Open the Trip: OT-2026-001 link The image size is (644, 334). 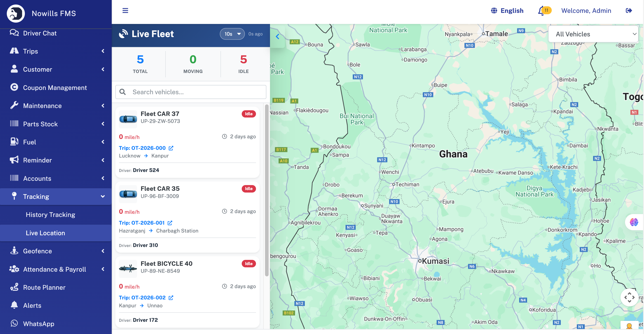pyautogui.click(x=142, y=223)
